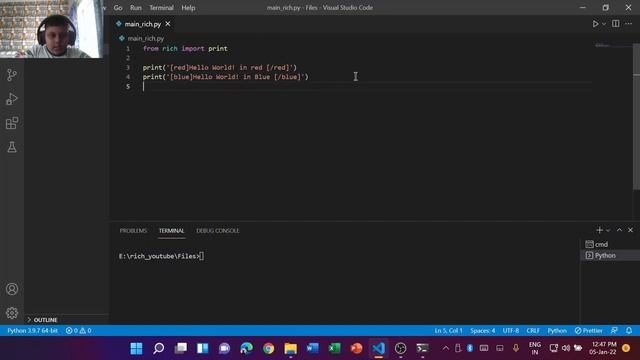
Task: Open the Source Control view
Action: coord(12,75)
